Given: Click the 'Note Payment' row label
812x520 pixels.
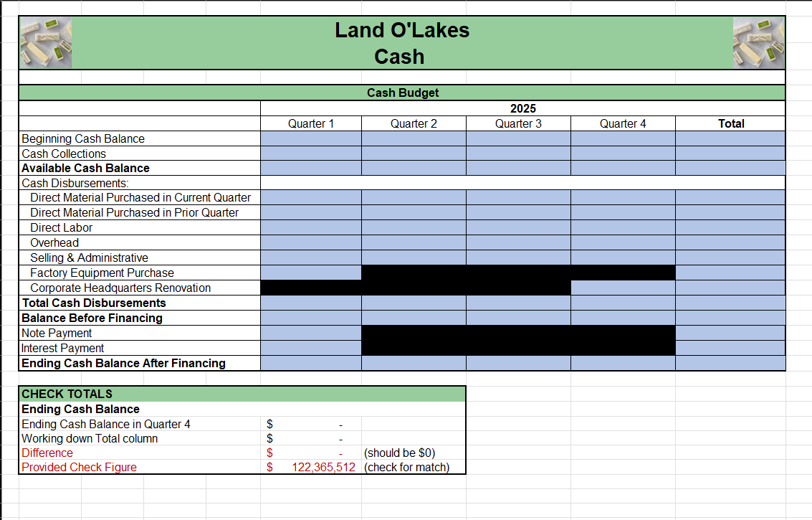Looking at the screenshot, I should click(x=57, y=333).
